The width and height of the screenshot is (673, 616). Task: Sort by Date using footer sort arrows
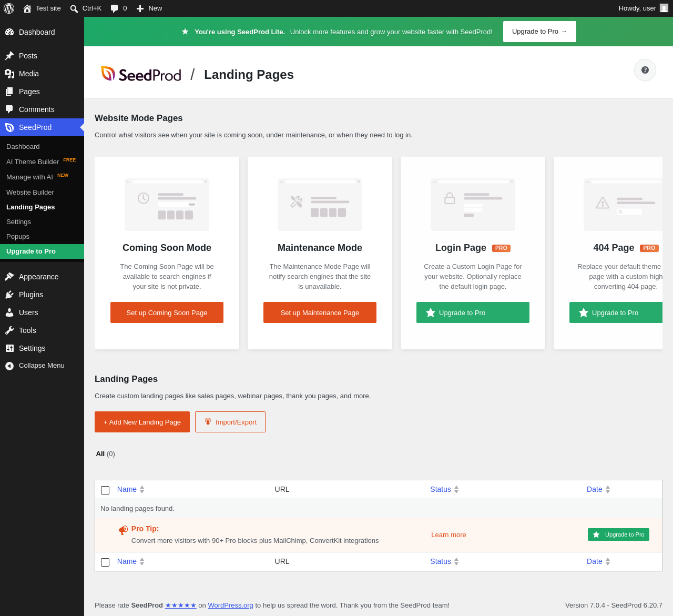[608, 561]
